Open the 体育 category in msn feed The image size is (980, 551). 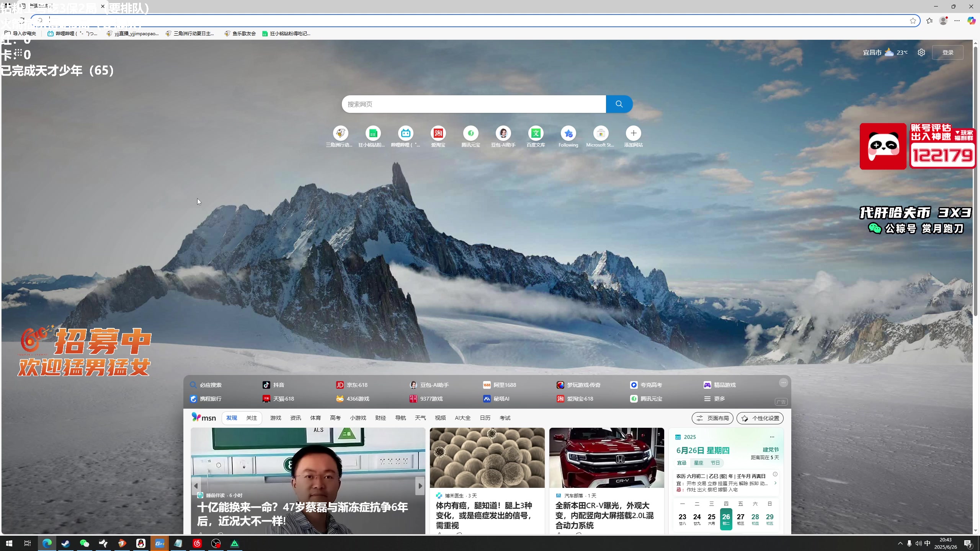[315, 418]
